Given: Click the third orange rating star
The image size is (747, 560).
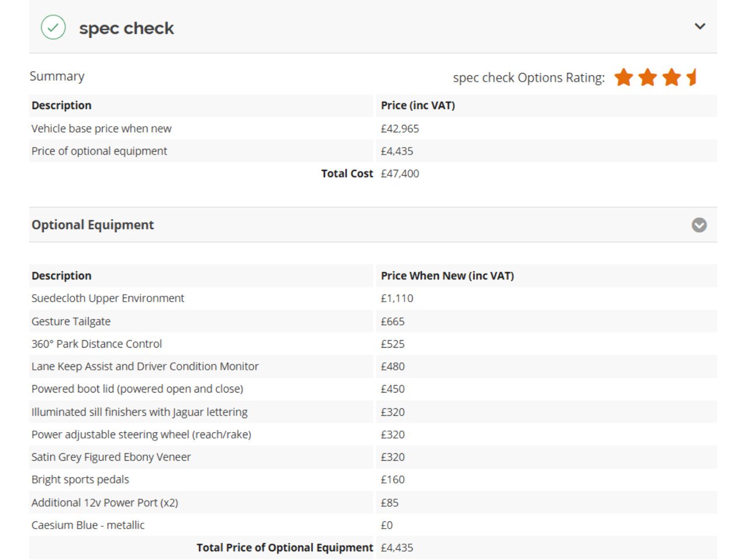Looking at the screenshot, I should point(671,77).
